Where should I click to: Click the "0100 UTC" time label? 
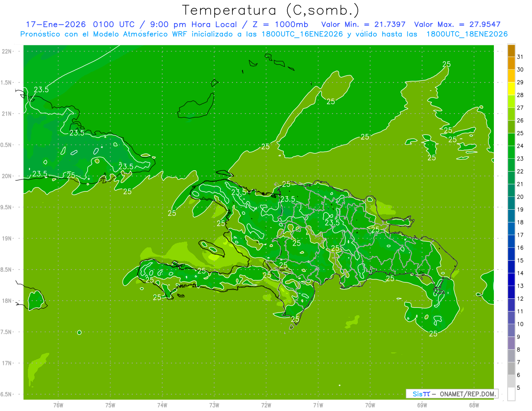pyautogui.click(x=115, y=24)
